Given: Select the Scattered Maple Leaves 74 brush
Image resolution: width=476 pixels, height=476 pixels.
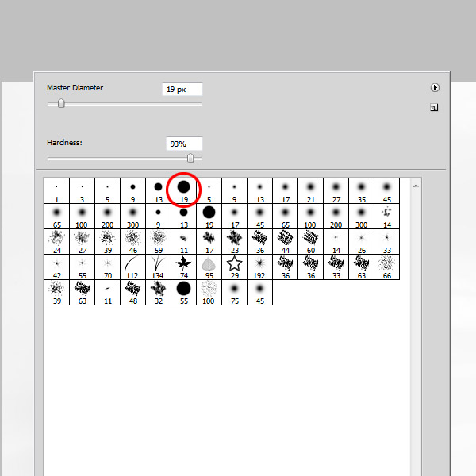Looking at the screenshot, I should (x=184, y=267).
